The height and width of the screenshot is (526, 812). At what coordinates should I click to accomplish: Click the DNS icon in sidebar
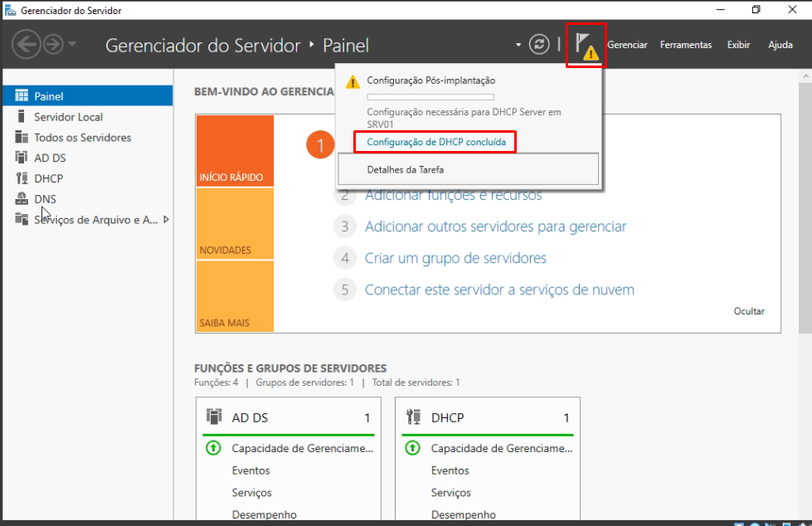[22, 199]
